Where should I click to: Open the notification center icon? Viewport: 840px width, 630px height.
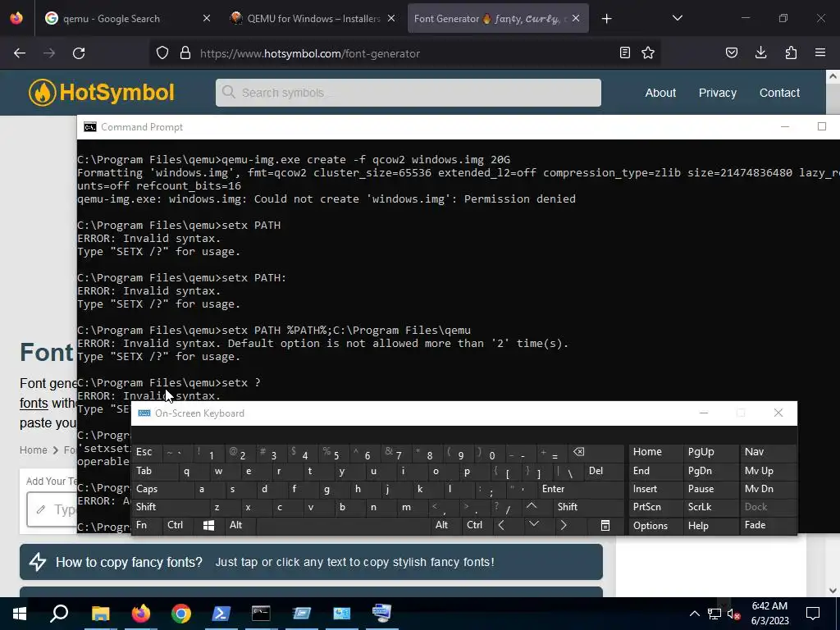tap(813, 614)
